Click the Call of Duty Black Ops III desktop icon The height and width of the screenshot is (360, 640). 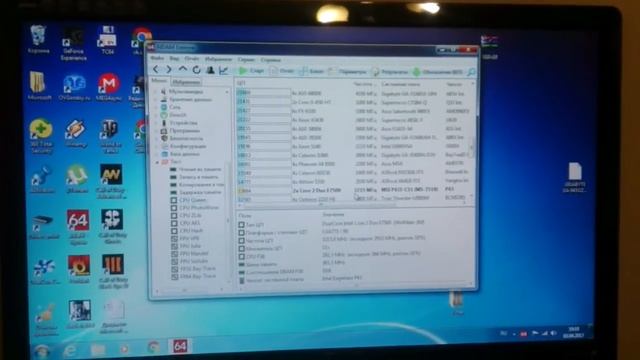[x=113, y=271]
